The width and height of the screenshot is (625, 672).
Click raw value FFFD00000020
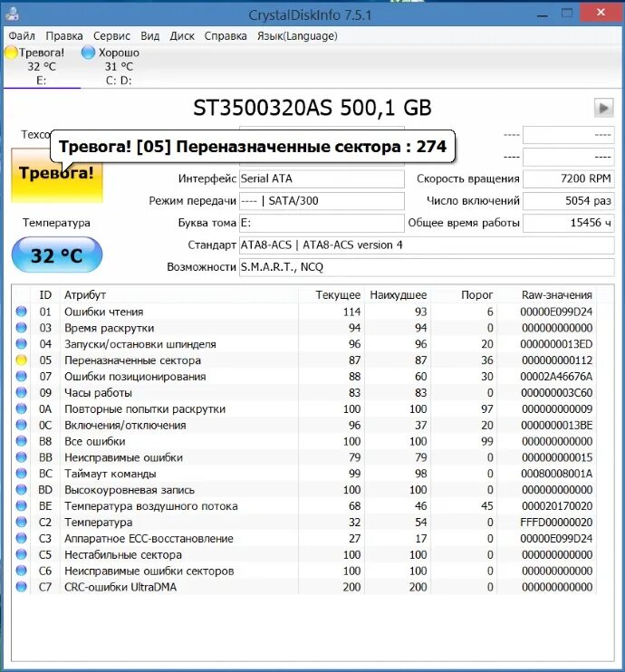tap(556, 523)
